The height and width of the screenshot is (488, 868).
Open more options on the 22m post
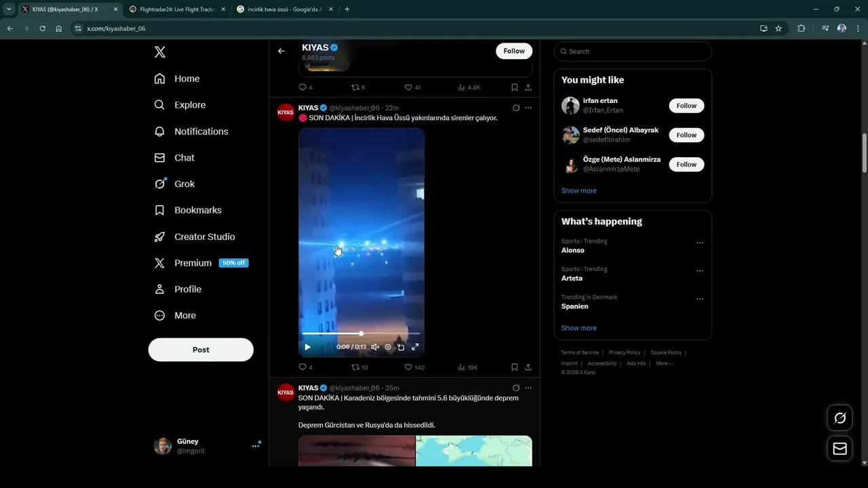(x=528, y=108)
